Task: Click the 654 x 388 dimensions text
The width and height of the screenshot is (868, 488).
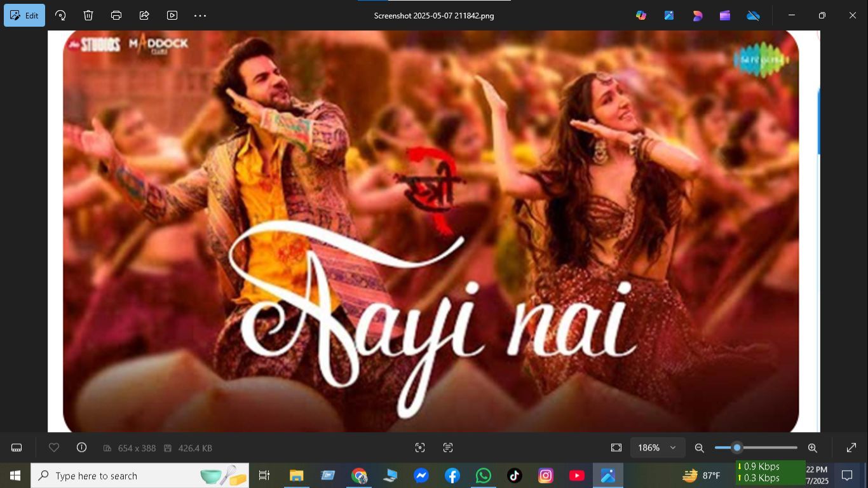Action: (x=137, y=448)
